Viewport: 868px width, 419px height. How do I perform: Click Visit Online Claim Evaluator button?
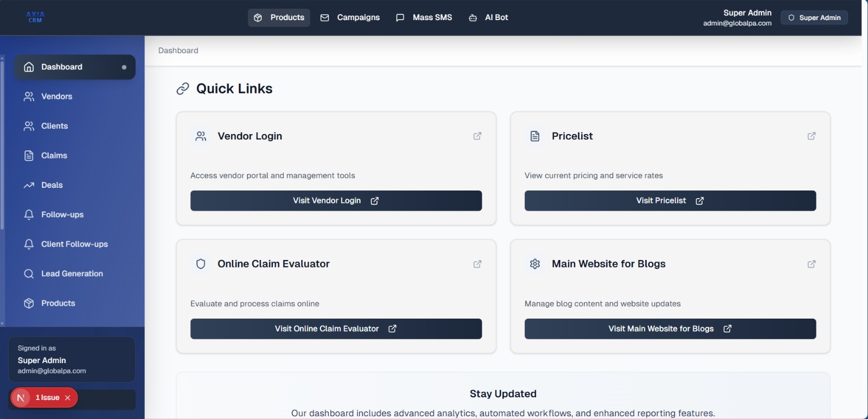pyautogui.click(x=336, y=329)
